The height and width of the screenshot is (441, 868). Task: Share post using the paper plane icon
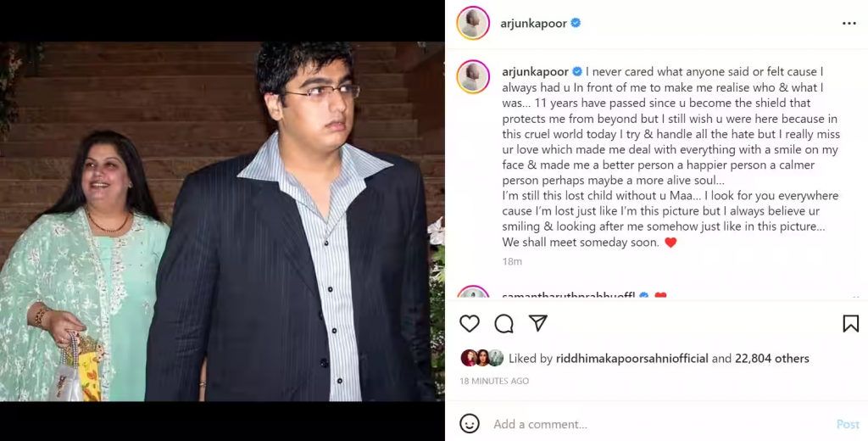[x=538, y=324]
